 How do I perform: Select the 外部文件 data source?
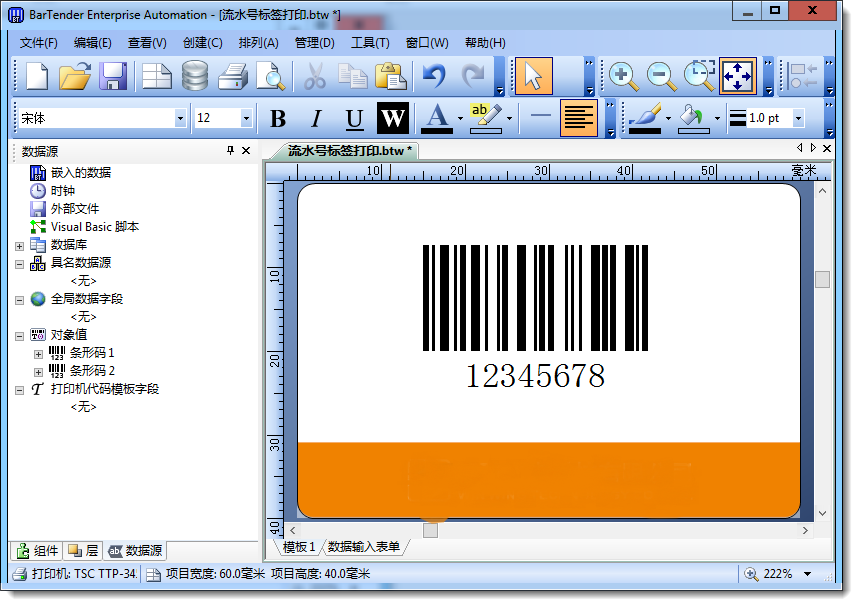(x=64, y=209)
